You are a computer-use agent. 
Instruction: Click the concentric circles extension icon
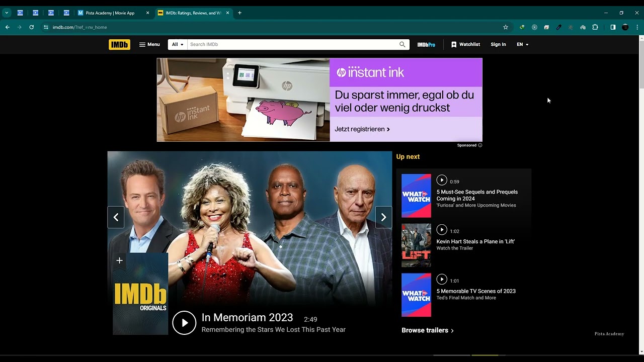pos(534,27)
